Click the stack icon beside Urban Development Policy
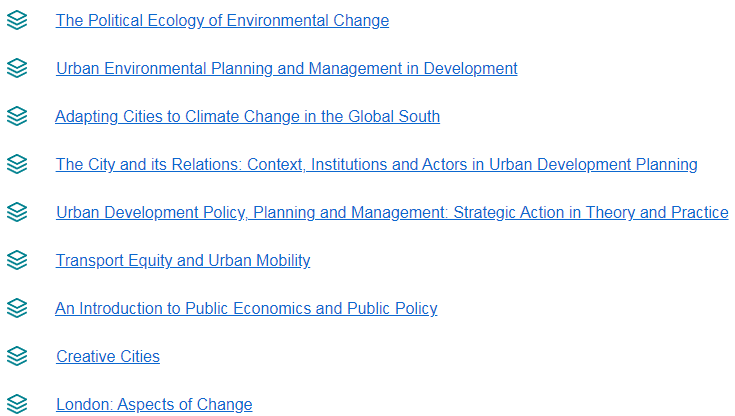Viewport: 735px width, 416px height. [x=17, y=212]
